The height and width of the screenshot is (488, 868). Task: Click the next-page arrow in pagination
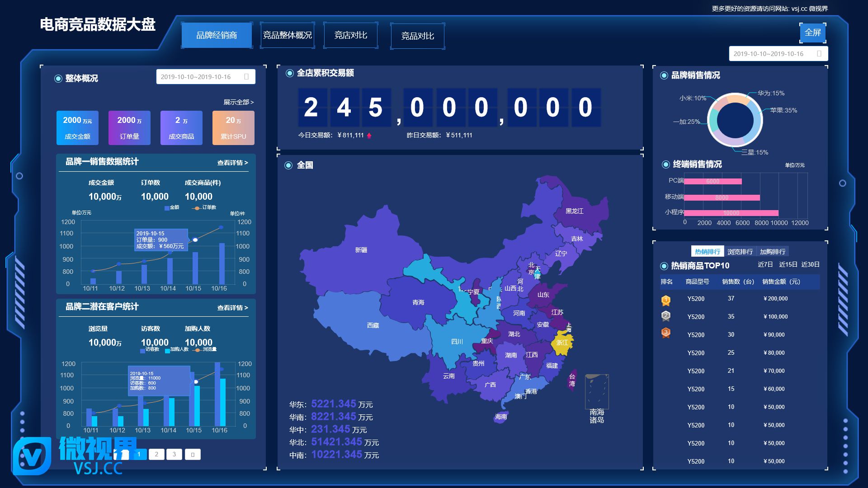(193, 455)
